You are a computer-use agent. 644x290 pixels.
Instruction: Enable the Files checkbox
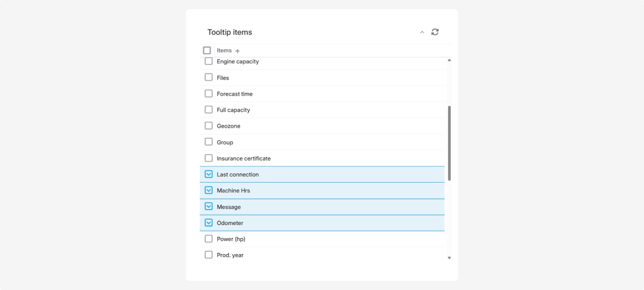point(209,77)
